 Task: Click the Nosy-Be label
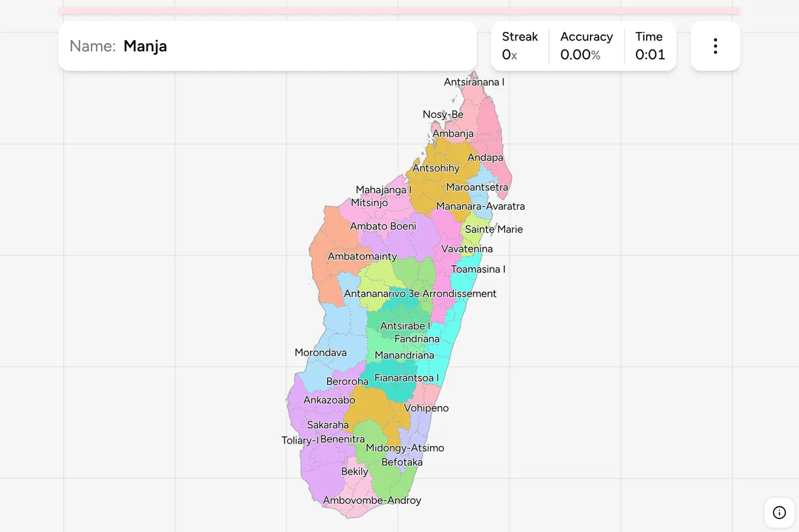[x=443, y=114]
